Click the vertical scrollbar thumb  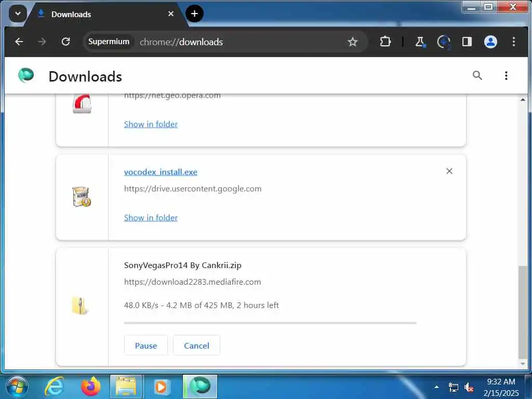523,312
